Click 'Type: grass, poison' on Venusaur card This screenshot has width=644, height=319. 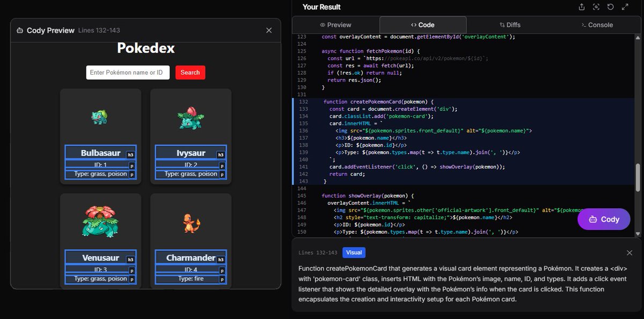(100, 279)
